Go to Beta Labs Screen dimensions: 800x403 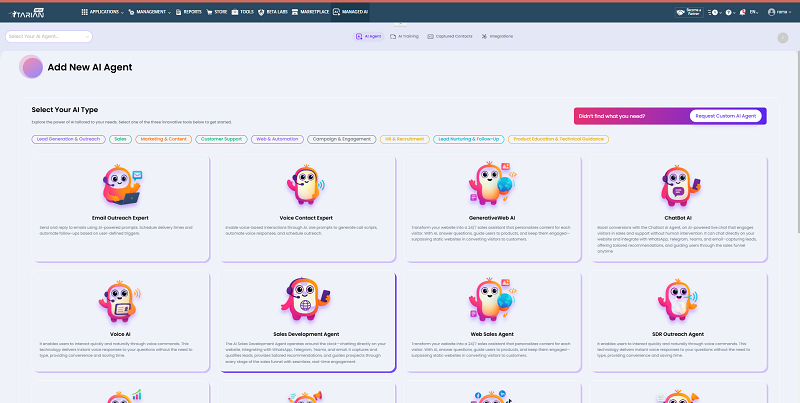(273, 12)
